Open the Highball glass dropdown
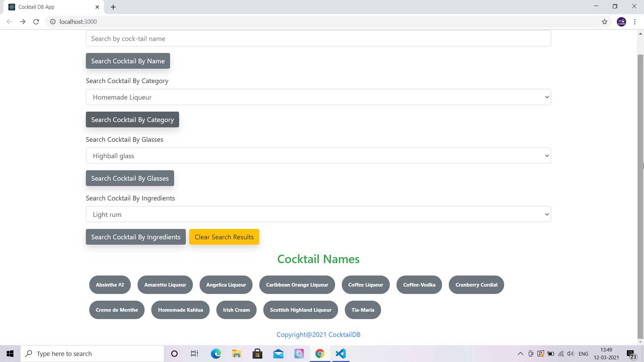The height and width of the screenshot is (362, 644). (x=318, y=156)
